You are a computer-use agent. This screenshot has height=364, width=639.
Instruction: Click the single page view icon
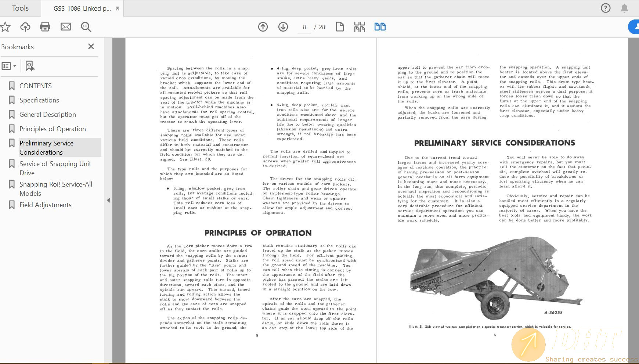click(340, 27)
